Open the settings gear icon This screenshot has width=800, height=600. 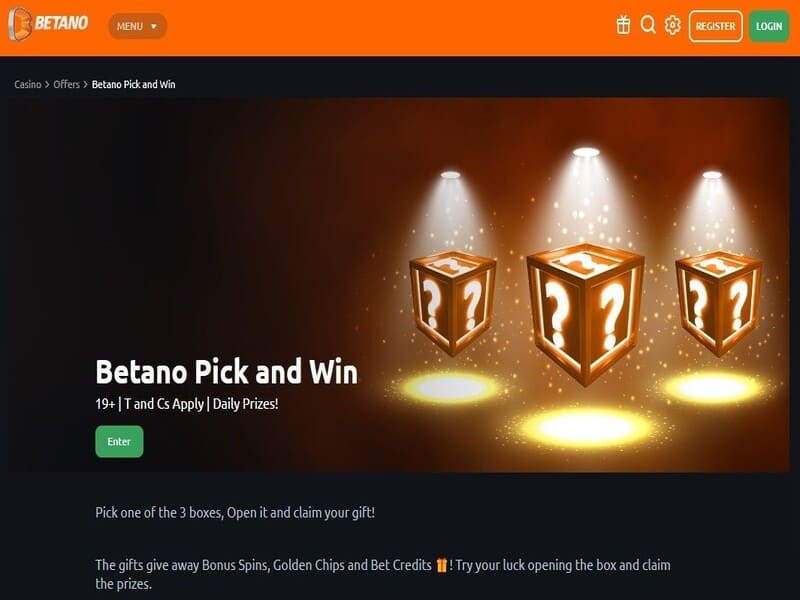(x=672, y=25)
